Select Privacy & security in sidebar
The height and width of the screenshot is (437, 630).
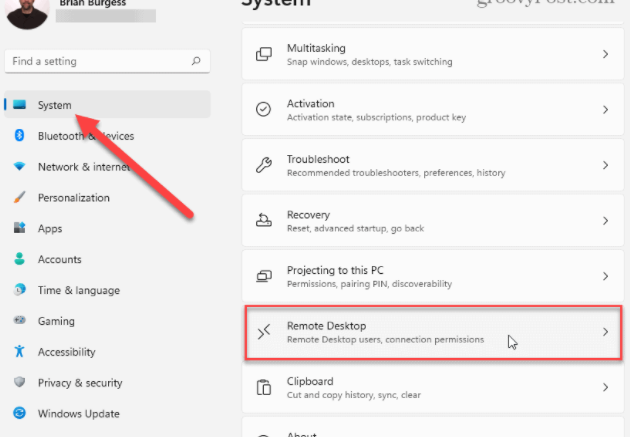80,383
